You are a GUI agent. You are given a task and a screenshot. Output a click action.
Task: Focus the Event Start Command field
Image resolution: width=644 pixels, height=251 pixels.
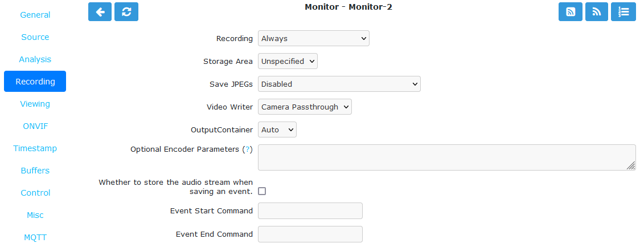pos(310,210)
